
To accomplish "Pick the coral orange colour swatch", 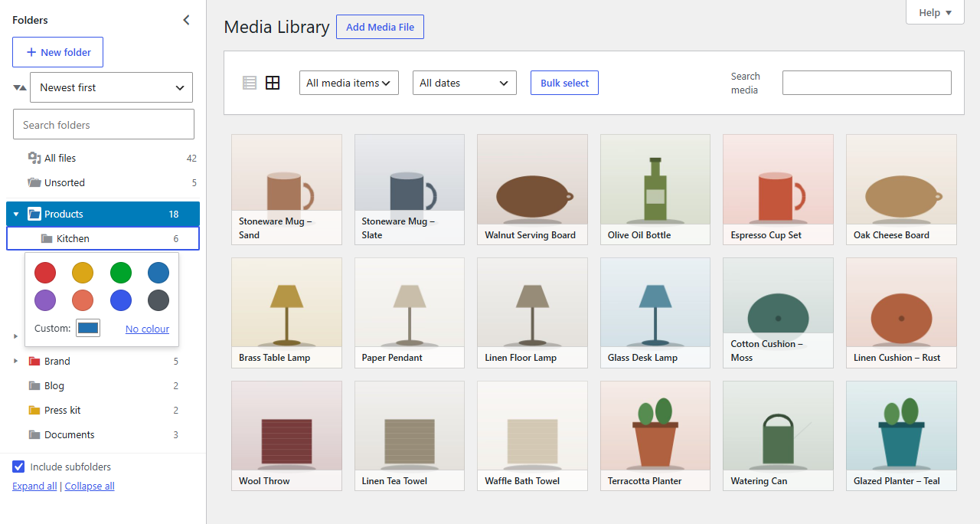I will pyautogui.click(x=83, y=300).
